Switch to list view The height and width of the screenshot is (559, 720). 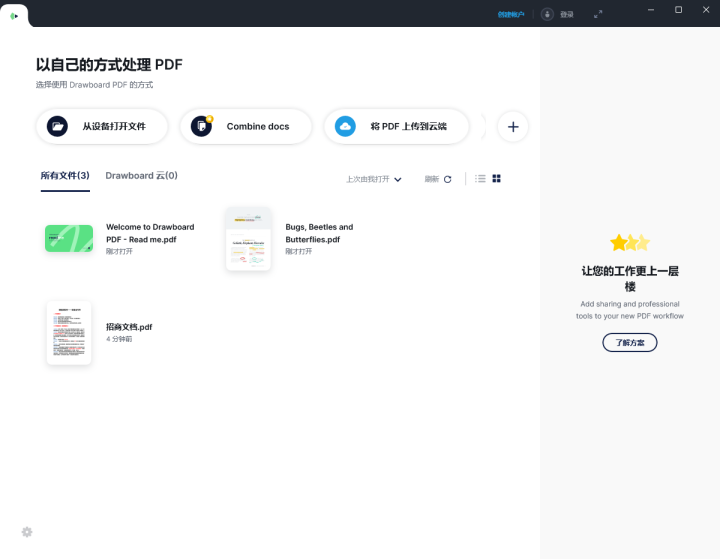click(480, 179)
